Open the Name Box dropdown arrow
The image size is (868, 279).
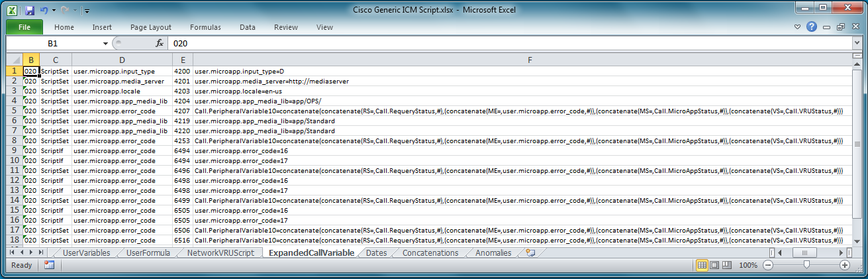point(105,43)
